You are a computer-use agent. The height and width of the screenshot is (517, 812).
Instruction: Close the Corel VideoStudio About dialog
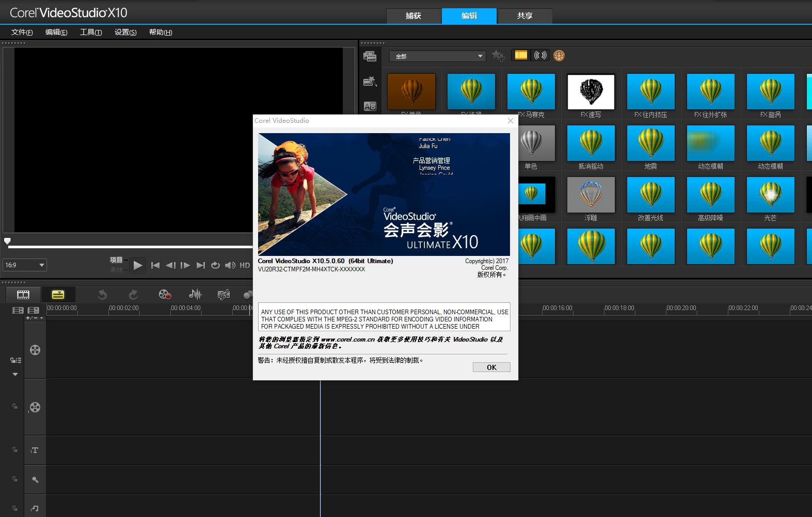pos(511,121)
